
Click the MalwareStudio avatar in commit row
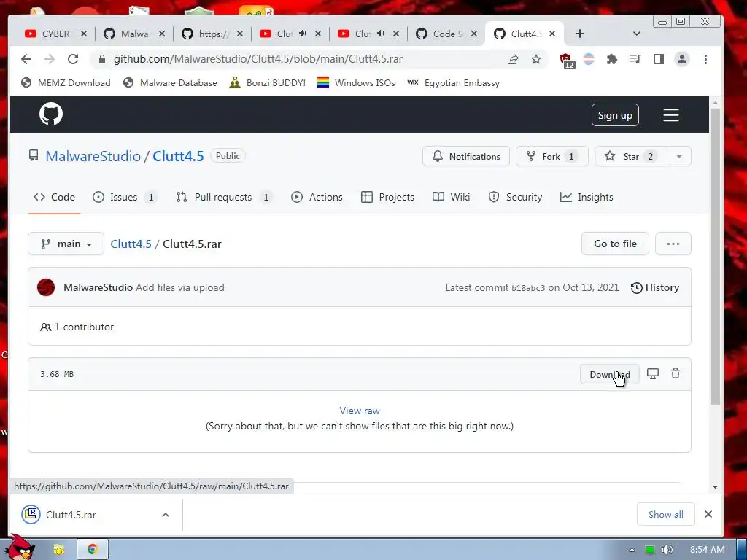(46, 287)
